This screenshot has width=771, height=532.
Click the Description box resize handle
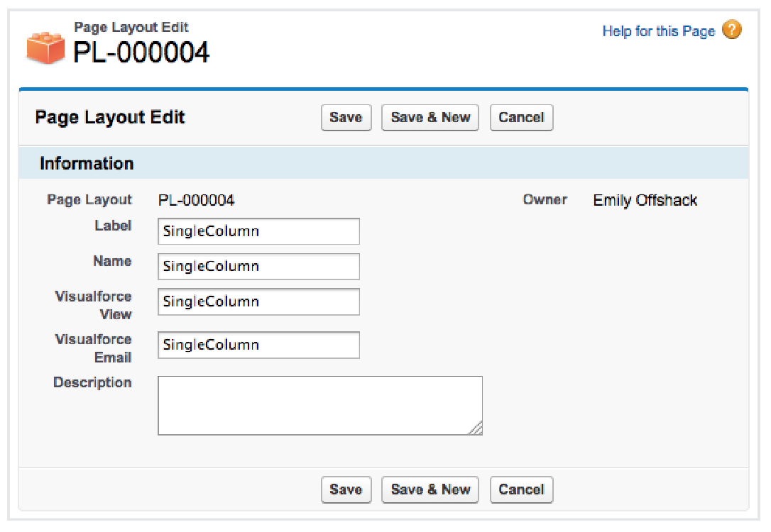click(476, 428)
